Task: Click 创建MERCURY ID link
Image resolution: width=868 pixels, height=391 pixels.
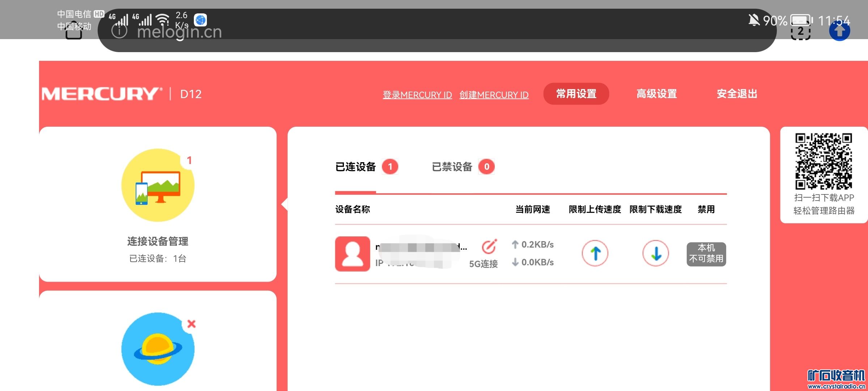Action: 494,95
